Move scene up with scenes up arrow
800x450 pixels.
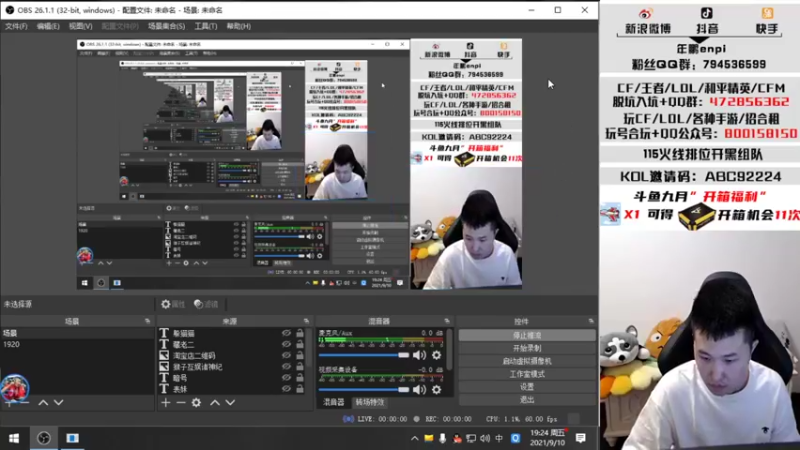coord(43,403)
